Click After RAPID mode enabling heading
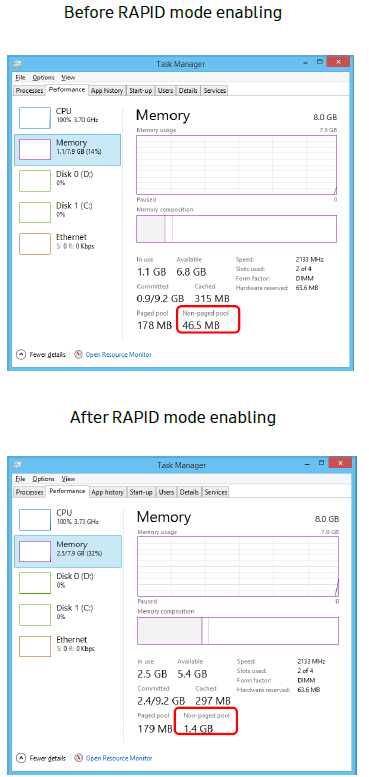 pos(173,417)
